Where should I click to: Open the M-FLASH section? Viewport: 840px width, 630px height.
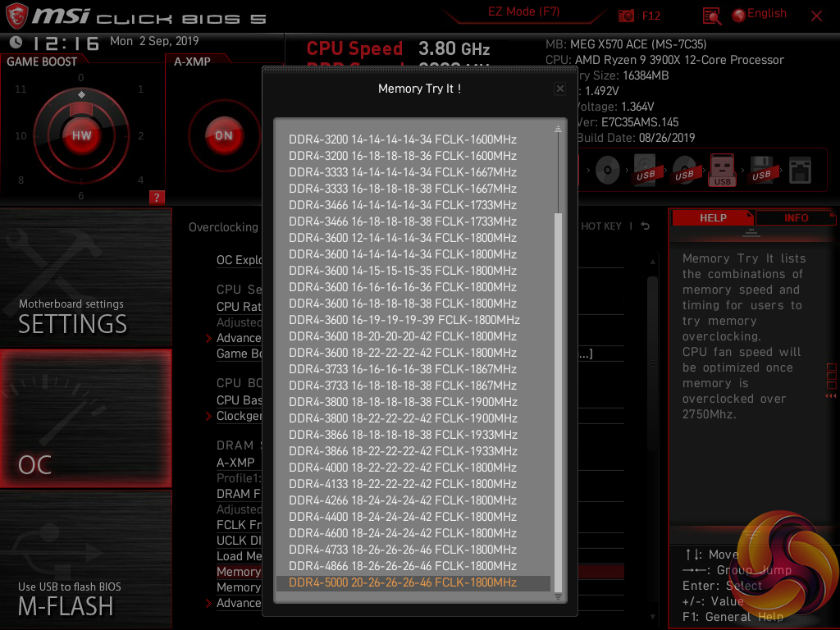[85, 559]
